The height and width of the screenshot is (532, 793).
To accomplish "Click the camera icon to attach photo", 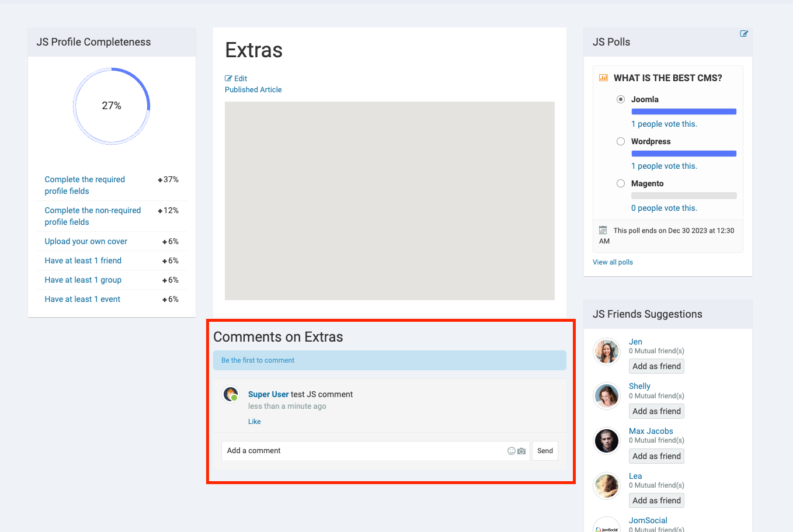I will (521, 451).
